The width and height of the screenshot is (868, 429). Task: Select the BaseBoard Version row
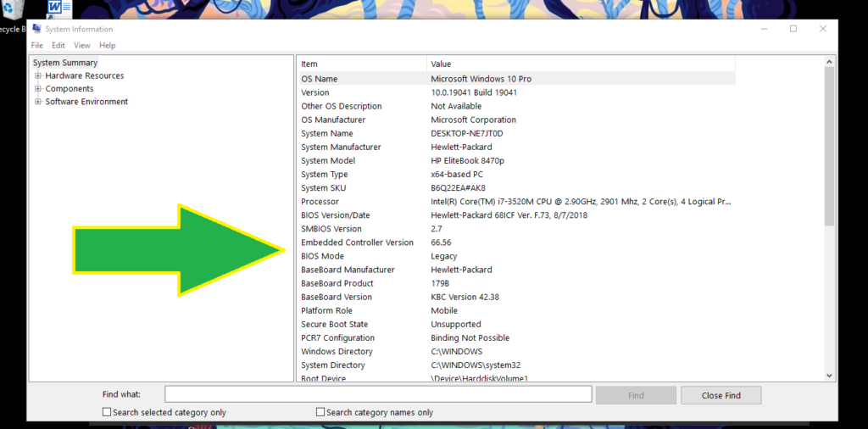point(517,297)
